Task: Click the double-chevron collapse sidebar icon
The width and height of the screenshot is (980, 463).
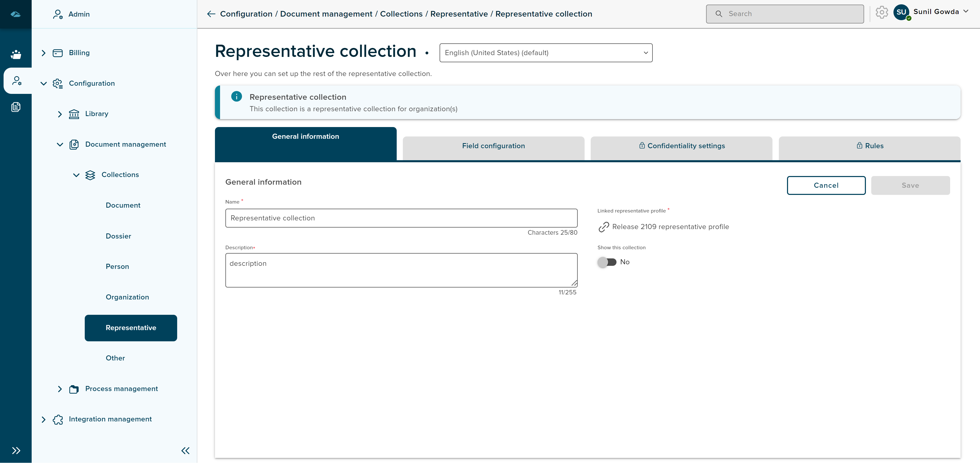Action: click(x=185, y=451)
